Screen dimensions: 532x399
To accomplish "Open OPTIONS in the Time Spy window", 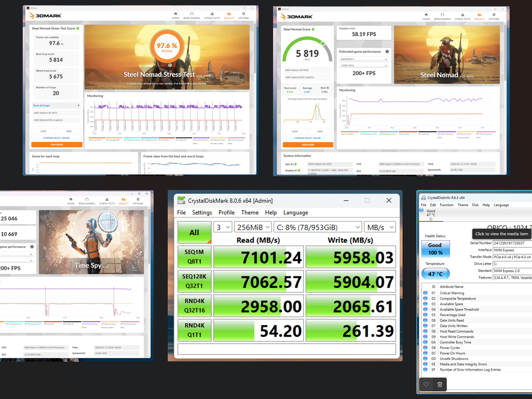I will point(138,201).
